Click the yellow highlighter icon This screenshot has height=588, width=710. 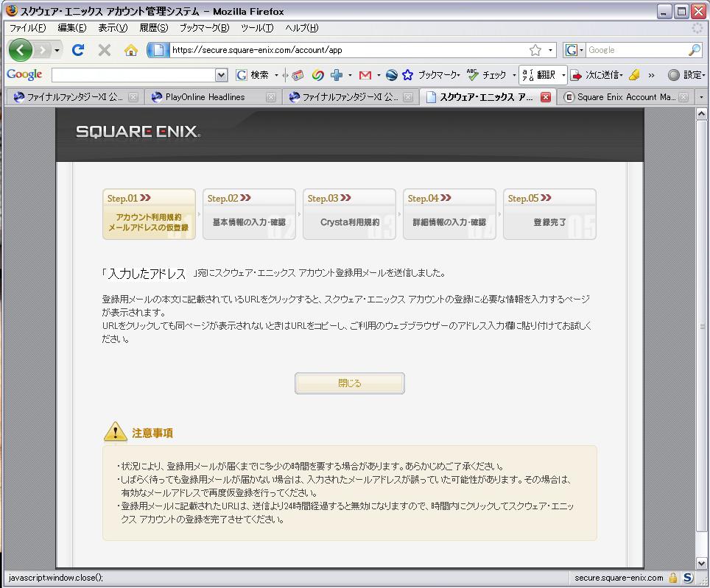tap(634, 75)
